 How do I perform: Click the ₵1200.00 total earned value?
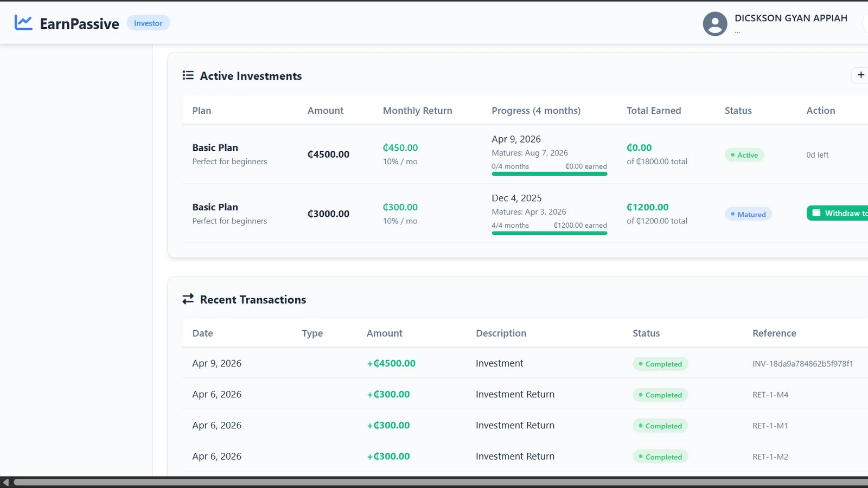(x=648, y=207)
